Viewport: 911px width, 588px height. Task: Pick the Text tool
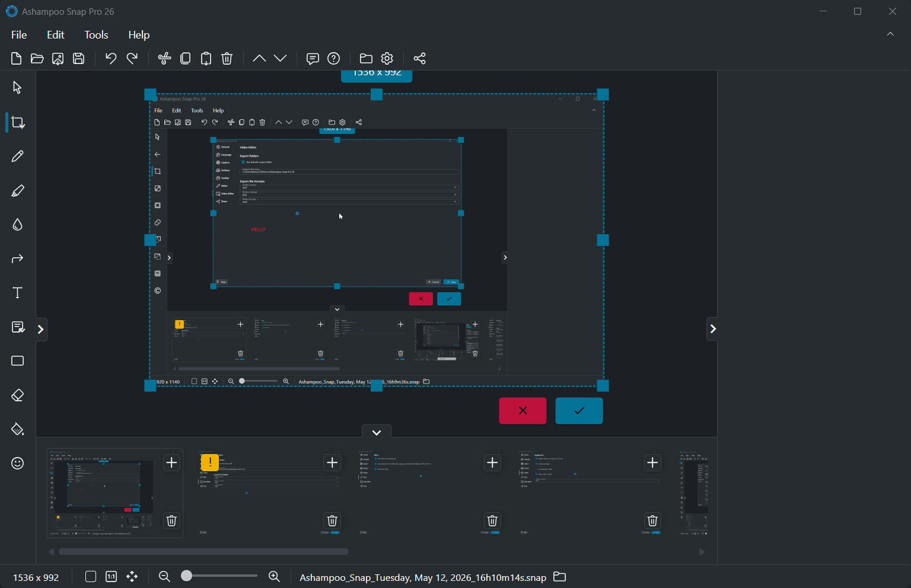[x=17, y=293]
